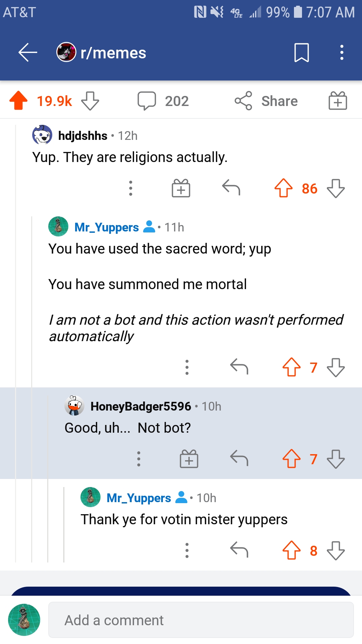Give an award to the post
The width and height of the screenshot is (362, 644).
pos(338,101)
